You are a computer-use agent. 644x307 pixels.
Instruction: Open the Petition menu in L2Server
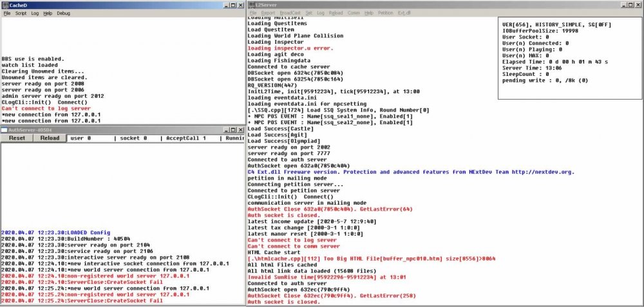385,13
